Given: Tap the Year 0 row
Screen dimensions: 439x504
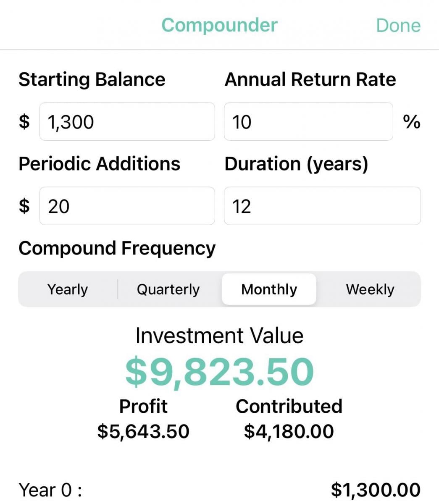Looking at the screenshot, I should pos(50,490).
